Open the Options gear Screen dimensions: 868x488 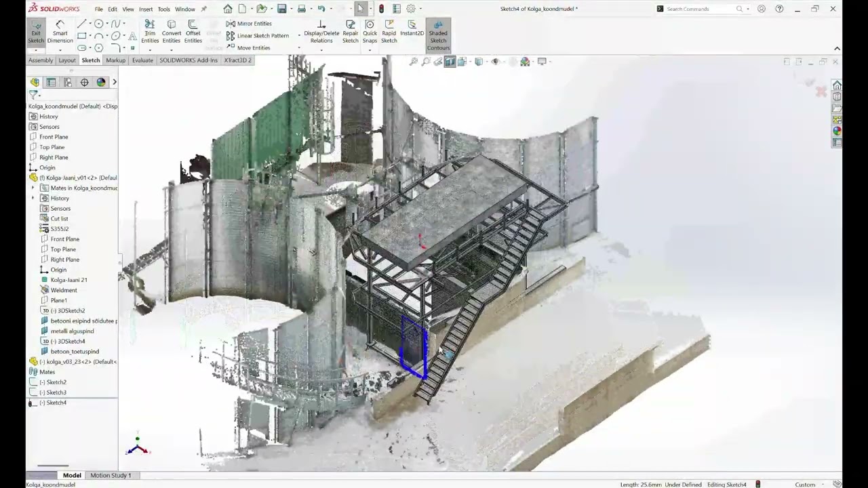[411, 9]
